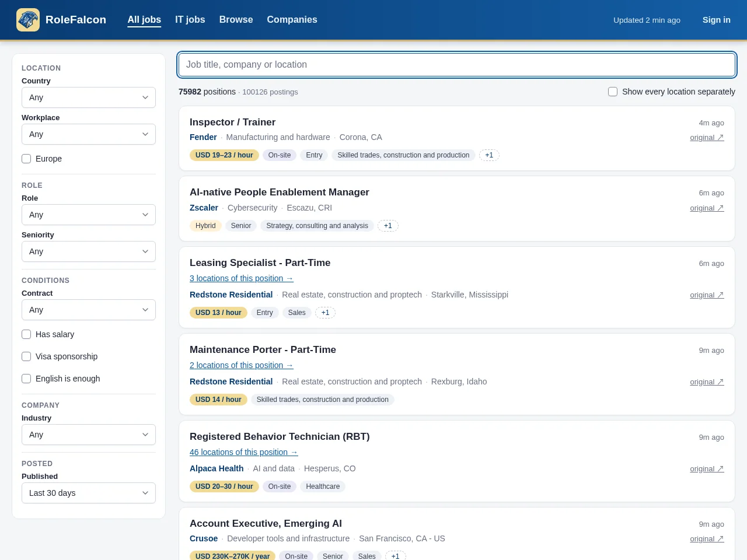View 46 locations of this position
This screenshot has height=560, width=747.
click(243, 452)
